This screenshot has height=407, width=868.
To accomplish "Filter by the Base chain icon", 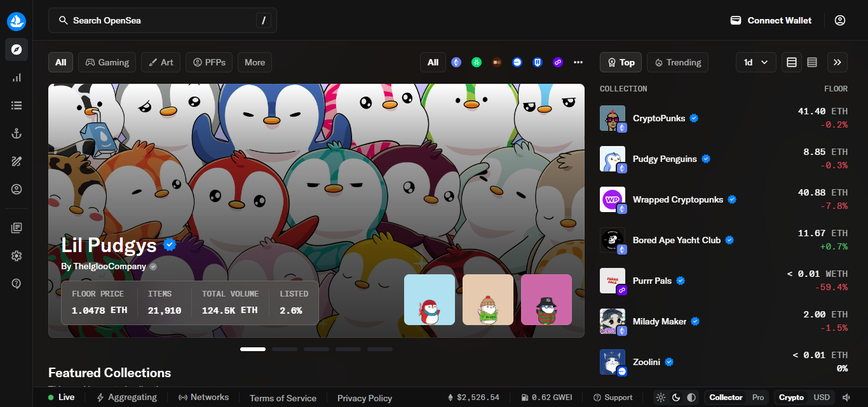I will pyautogui.click(x=517, y=62).
